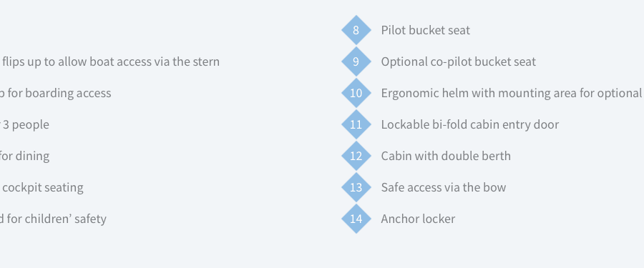This screenshot has width=644, height=268.
Task: Click the number 10 diamond icon
Action: 356,93
